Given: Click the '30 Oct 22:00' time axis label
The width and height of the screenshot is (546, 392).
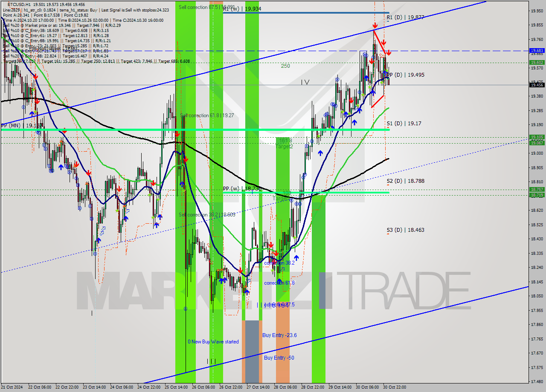Looking at the screenshot, I should pyautogui.click(x=395, y=387).
